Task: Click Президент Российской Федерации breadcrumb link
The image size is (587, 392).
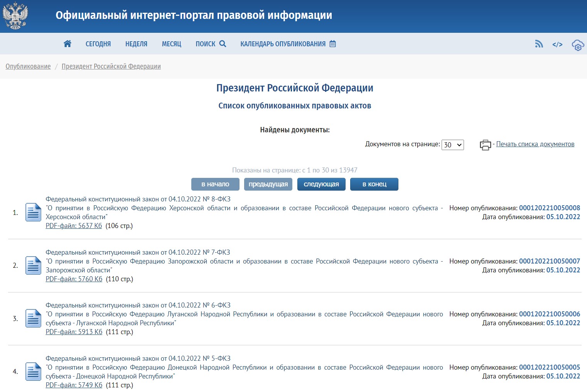Action: point(111,66)
